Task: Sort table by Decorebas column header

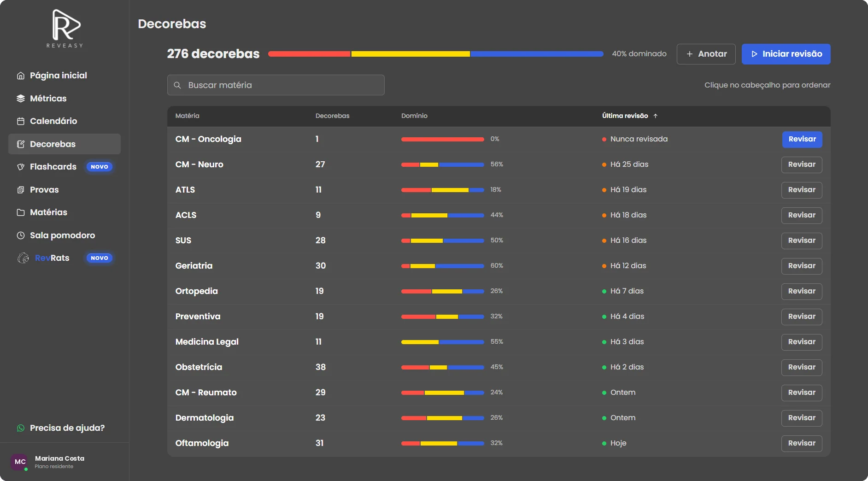Action: click(332, 116)
